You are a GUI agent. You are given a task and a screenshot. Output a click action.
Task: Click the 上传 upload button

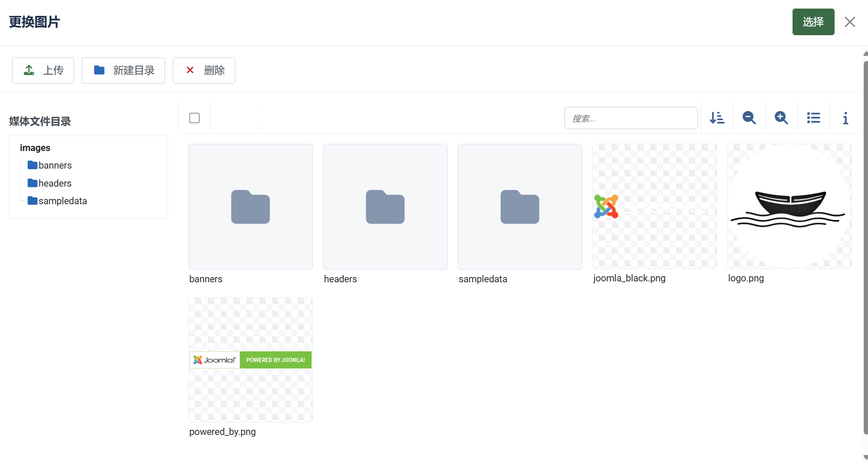(x=43, y=70)
